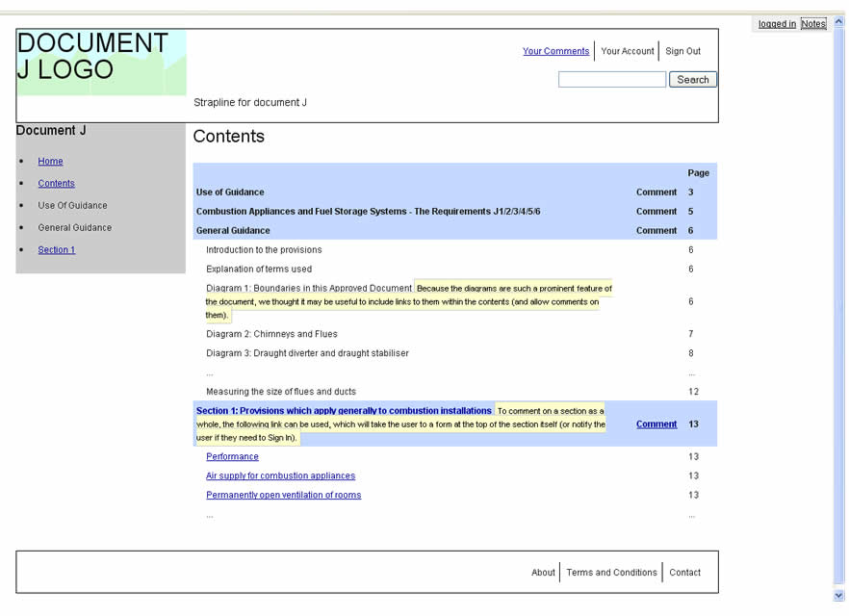Open the Notes button
This screenshot has width=849, height=616.
tap(813, 24)
